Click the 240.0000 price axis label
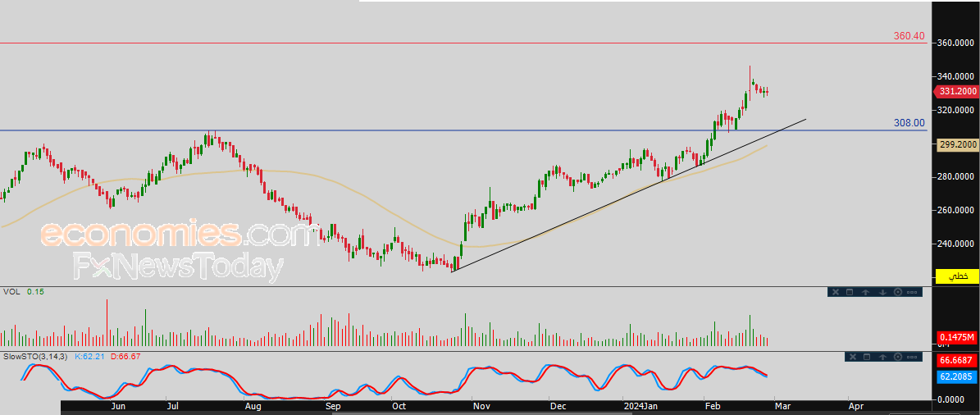The width and height of the screenshot is (980, 415). point(956,244)
